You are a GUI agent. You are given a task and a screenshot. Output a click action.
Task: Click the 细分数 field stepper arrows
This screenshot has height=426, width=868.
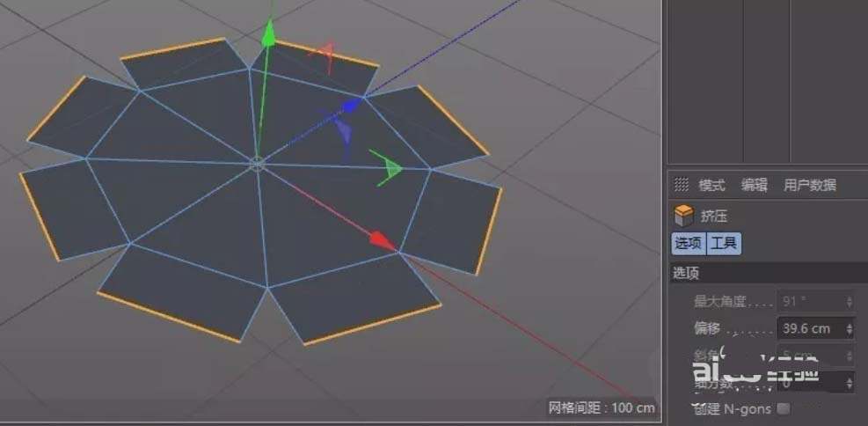tap(850, 382)
